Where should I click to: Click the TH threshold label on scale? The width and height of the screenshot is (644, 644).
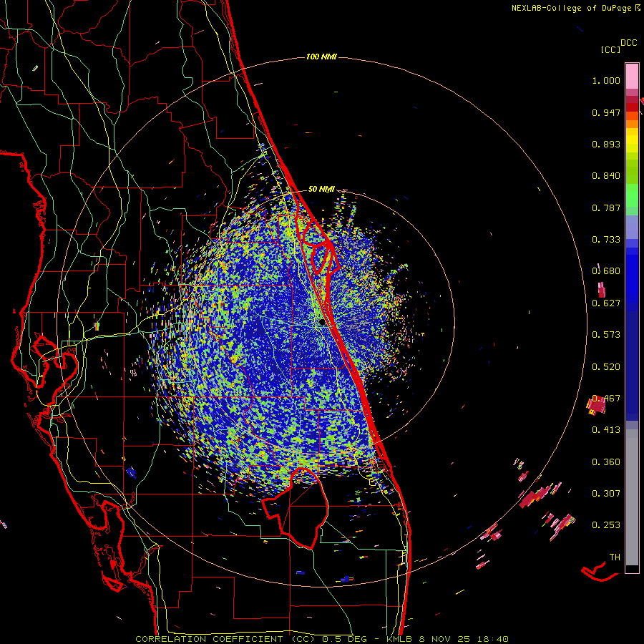(615, 557)
